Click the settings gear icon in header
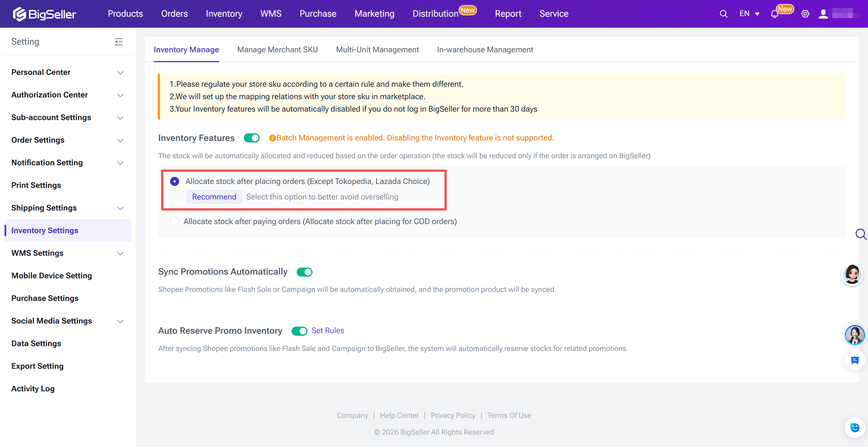 click(x=805, y=14)
